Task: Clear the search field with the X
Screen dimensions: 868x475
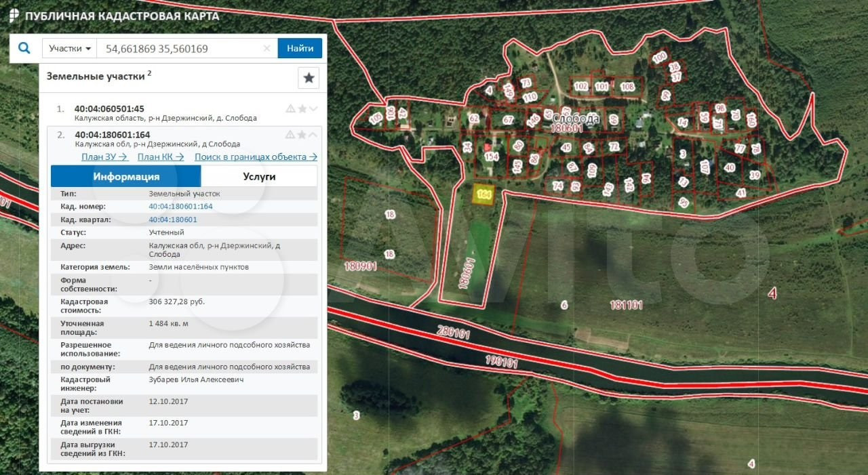Action: pos(267,48)
